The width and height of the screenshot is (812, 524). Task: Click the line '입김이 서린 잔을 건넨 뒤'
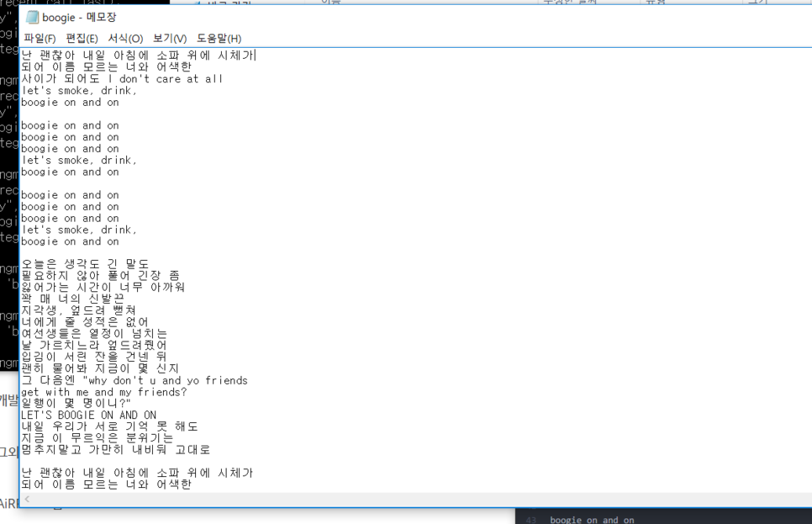pyautogui.click(x=94, y=357)
